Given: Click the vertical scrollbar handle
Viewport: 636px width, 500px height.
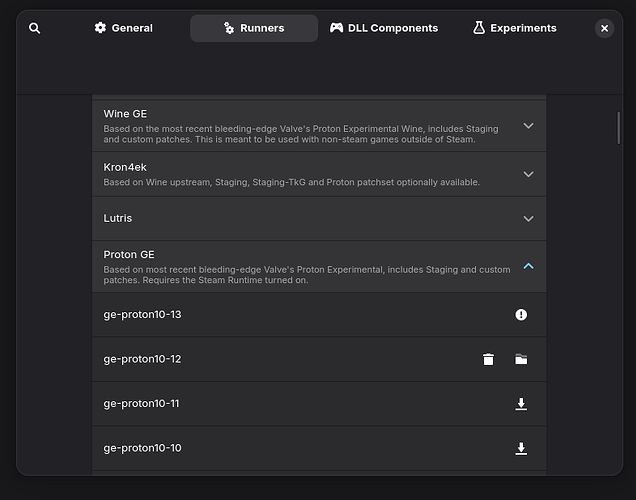Looking at the screenshot, I should [618, 128].
